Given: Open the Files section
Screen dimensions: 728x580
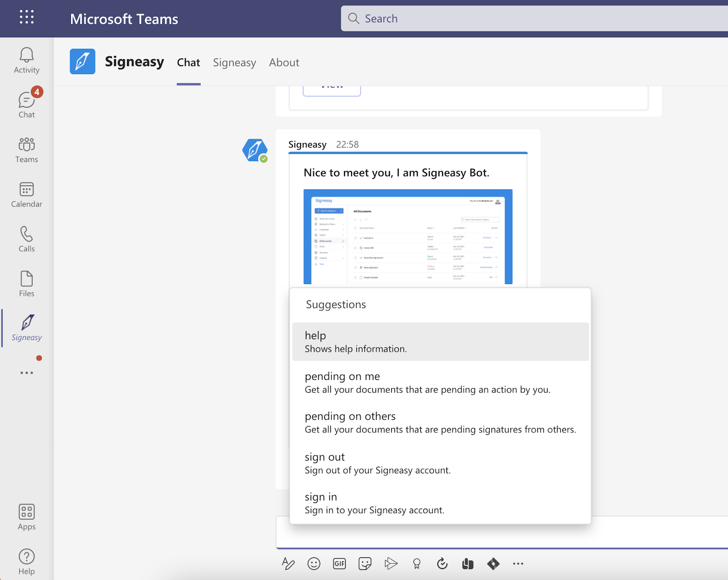Looking at the screenshot, I should tap(26, 284).
